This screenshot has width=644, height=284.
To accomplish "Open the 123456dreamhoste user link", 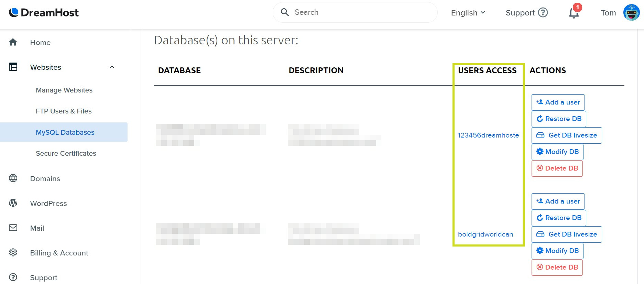I will tap(488, 135).
